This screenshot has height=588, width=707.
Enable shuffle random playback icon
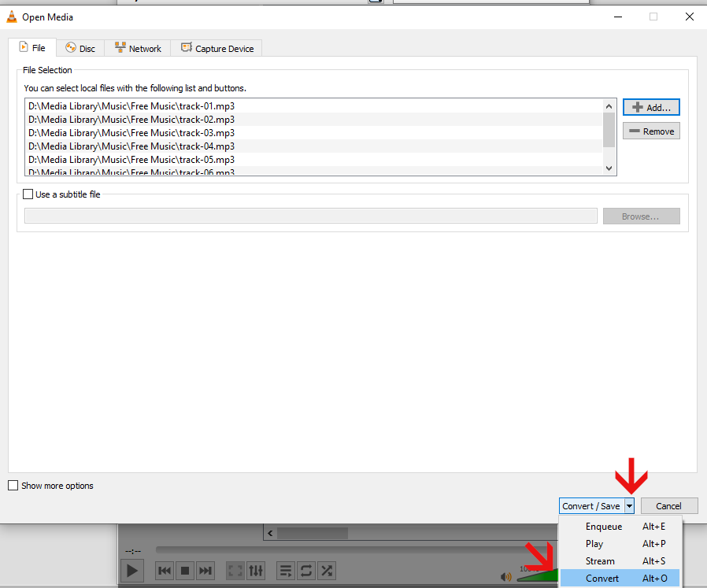[x=326, y=570]
